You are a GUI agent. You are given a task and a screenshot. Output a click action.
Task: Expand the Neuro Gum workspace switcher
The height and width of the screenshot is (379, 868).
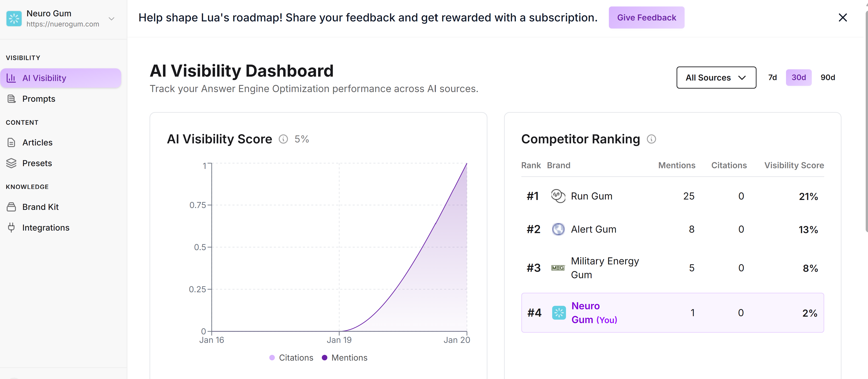coord(111,18)
